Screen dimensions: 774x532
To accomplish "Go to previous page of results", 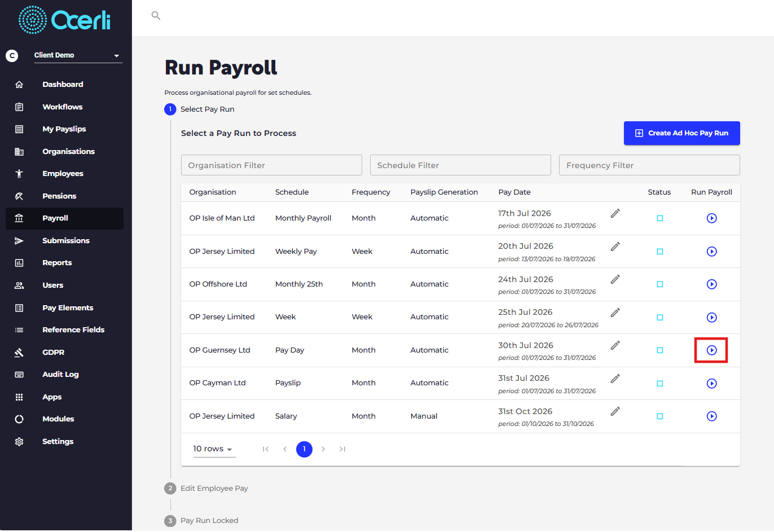I will point(285,449).
